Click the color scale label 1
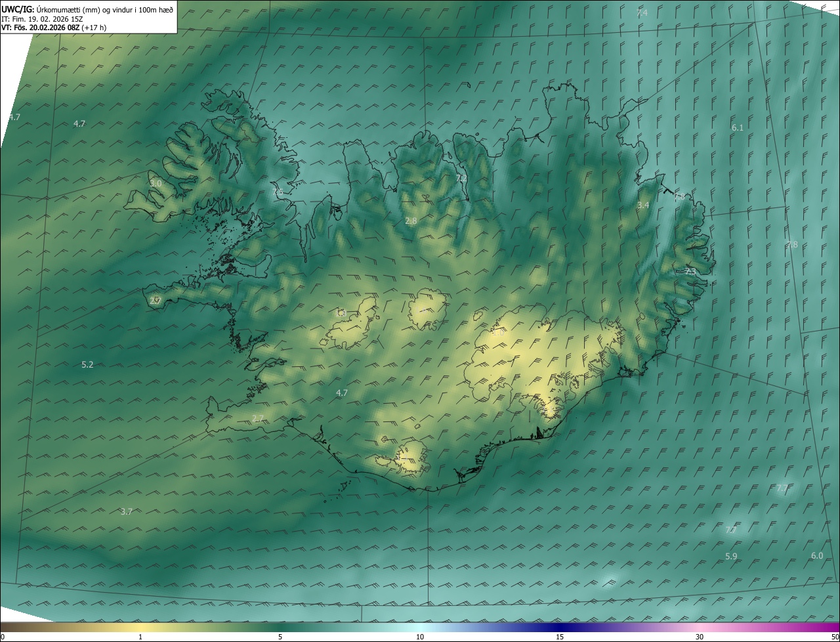Screen dimensions: 840x642 pyautogui.click(x=140, y=637)
